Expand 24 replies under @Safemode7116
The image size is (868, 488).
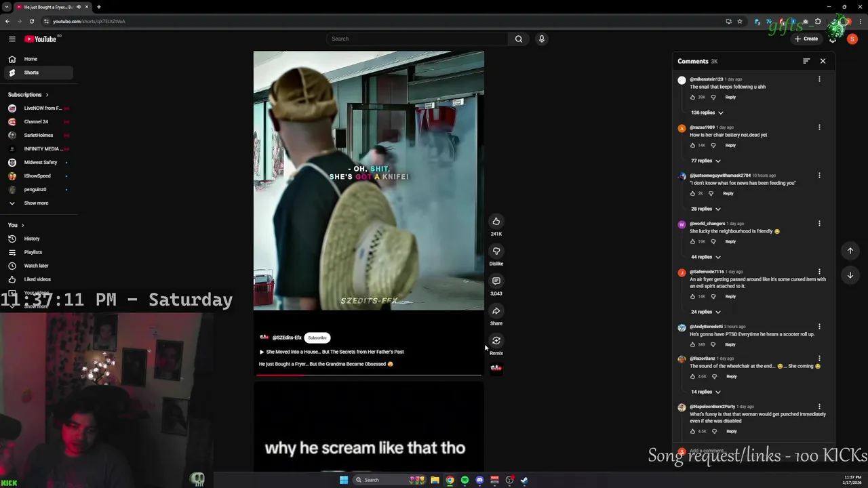706,312
